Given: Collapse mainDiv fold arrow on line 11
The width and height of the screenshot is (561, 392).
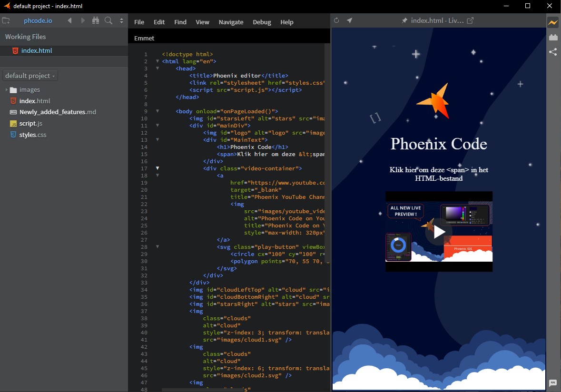Looking at the screenshot, I should click(157, 126).
